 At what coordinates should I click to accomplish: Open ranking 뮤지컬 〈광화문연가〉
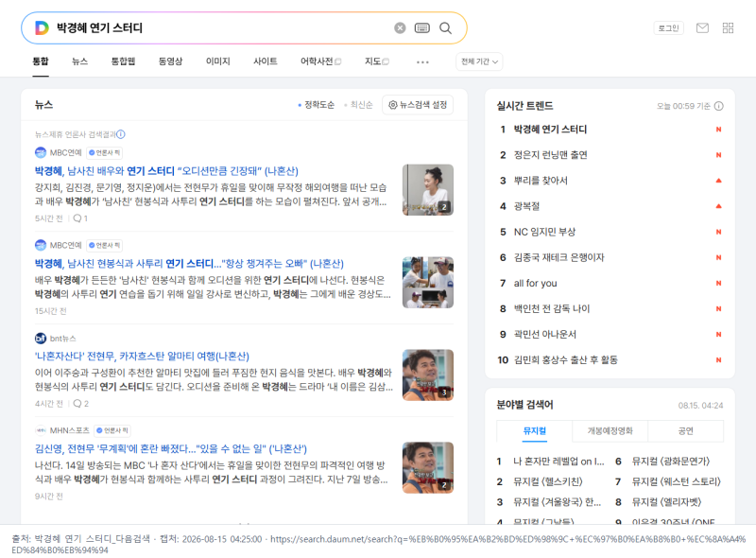click(x=671, y=462)
